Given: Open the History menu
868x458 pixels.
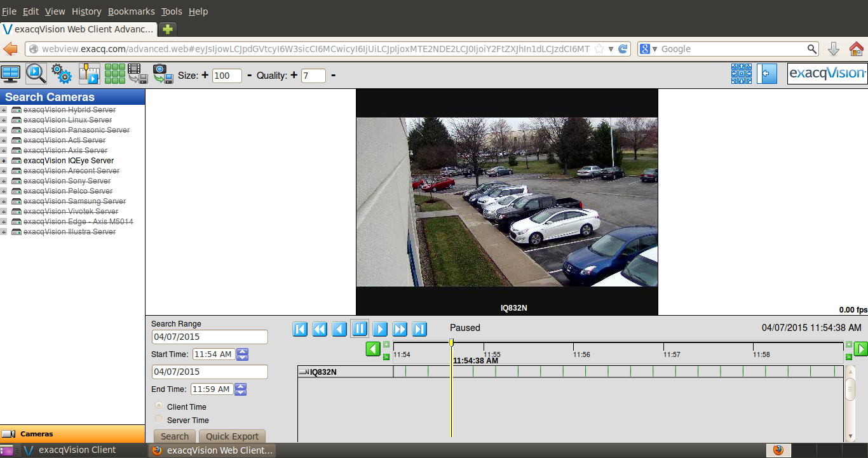Looking at the screenshot, I should tap(86, 11).
